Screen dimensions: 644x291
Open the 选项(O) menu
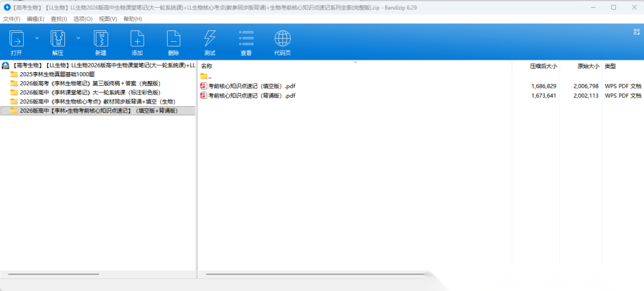83,19
